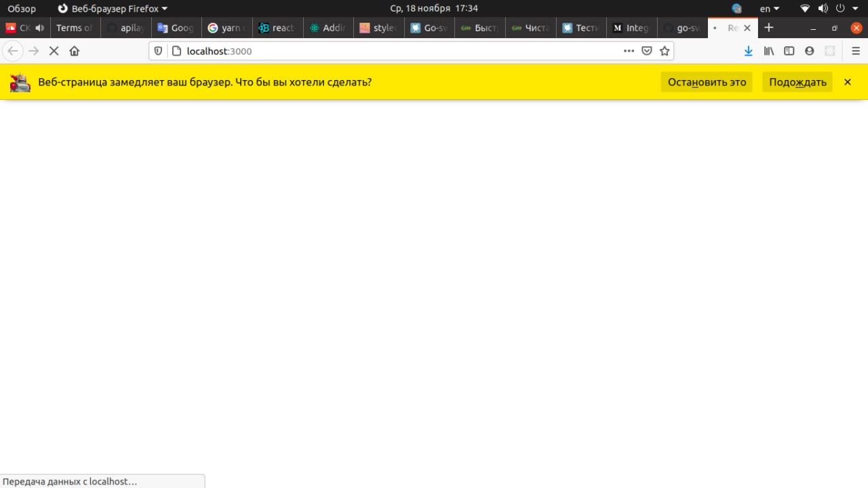The image size is (868, 488).
Task: Open the en keyboard layout dropdown
Action: (x=770, y=9)
